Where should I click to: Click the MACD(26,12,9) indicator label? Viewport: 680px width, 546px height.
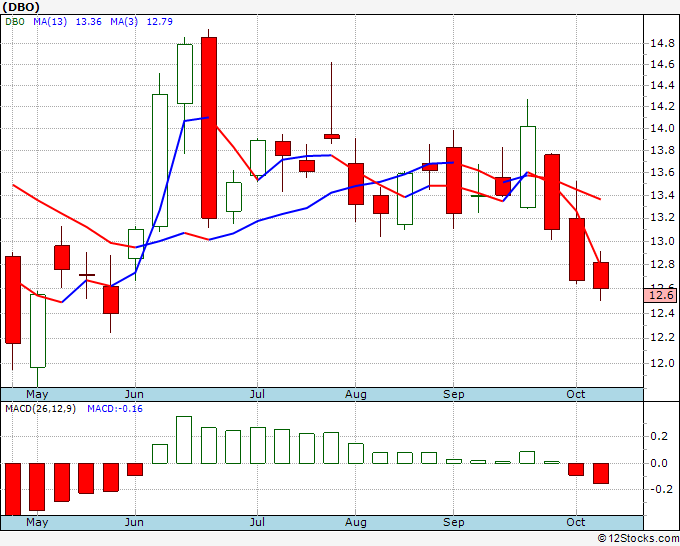pos(40,409)
